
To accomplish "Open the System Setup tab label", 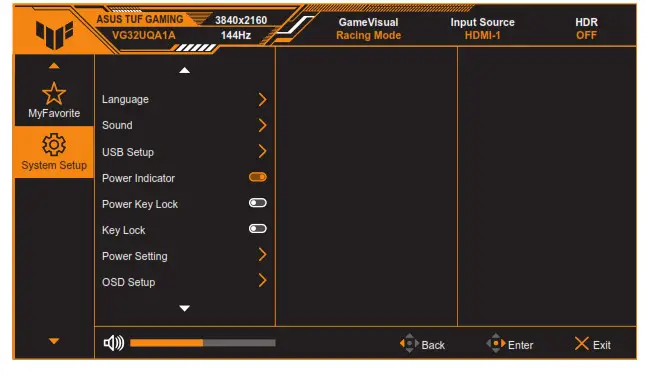I will click(54, 165).
